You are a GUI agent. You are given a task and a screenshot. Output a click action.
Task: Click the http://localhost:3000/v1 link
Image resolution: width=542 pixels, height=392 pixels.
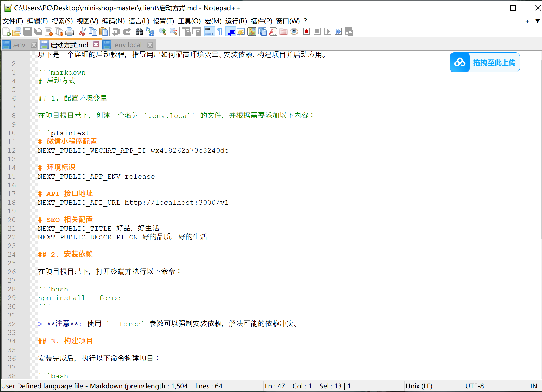pos(176,203)
